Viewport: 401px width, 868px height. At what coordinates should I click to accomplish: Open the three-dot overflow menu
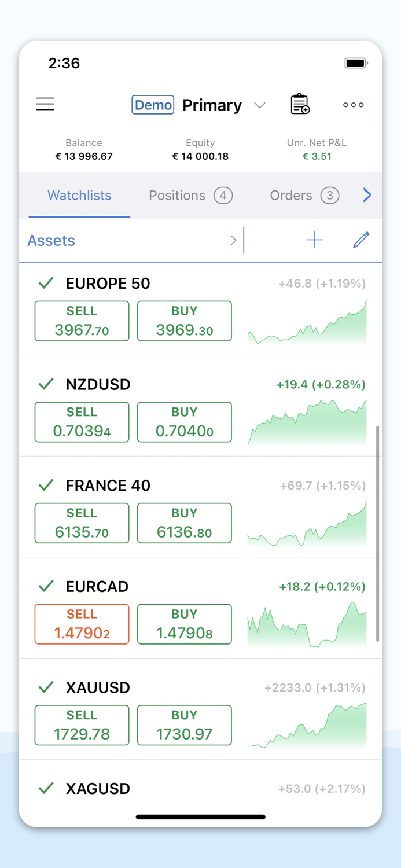click(x=353, y=105)
